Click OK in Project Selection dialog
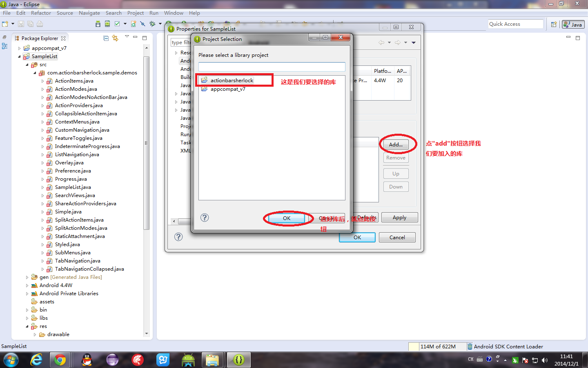 (x=287, y=218)
